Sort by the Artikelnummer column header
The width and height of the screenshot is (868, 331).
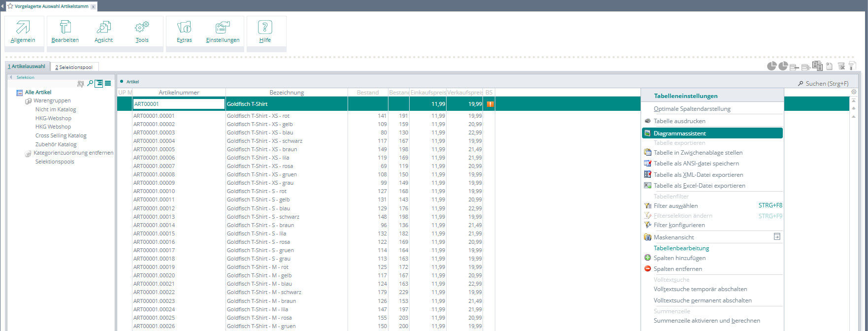(x=179, y=93)
